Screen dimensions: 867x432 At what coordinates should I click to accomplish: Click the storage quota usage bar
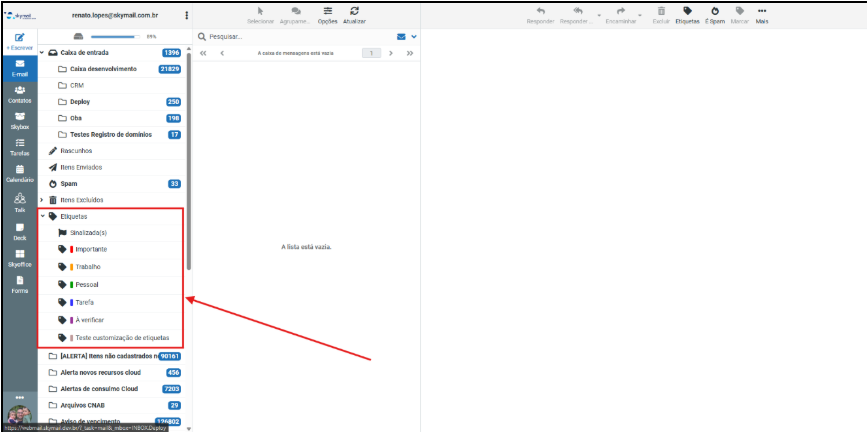click(118, 36)
